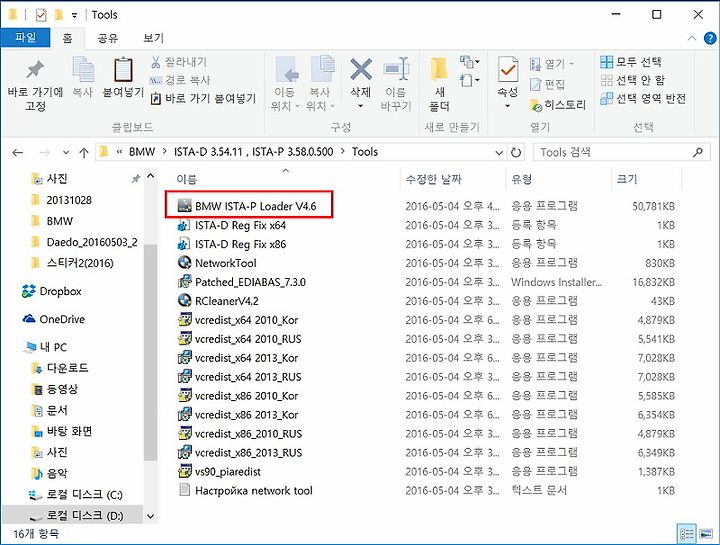Invert selection ribbon command

pyautogui.click(x=643, y=99)
